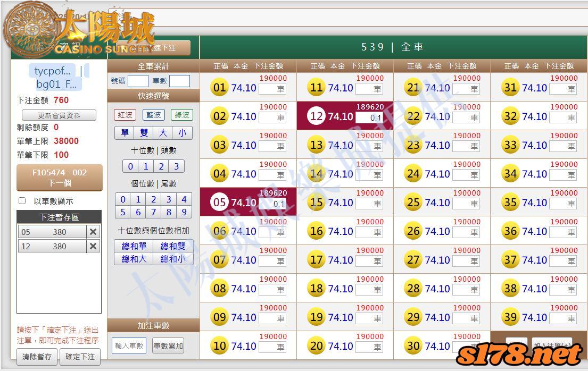Select number ball 10
588x371 pixels.
(219, 346)
